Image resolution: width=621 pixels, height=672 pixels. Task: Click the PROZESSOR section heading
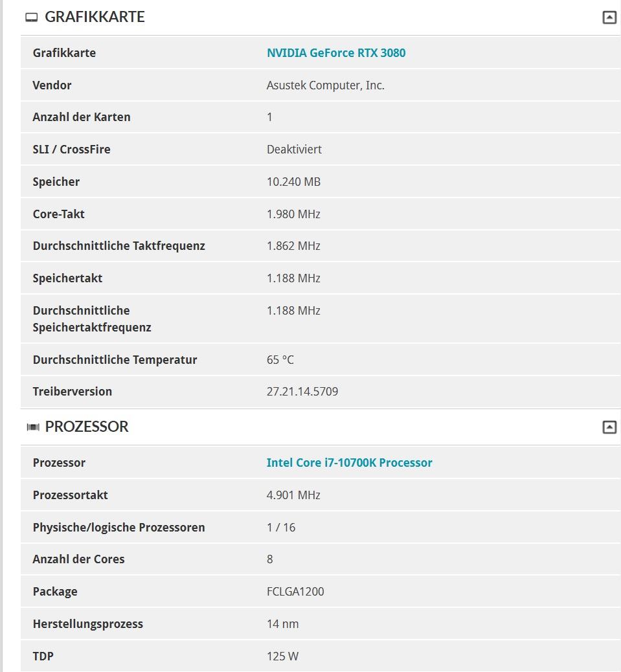point(87,427)
